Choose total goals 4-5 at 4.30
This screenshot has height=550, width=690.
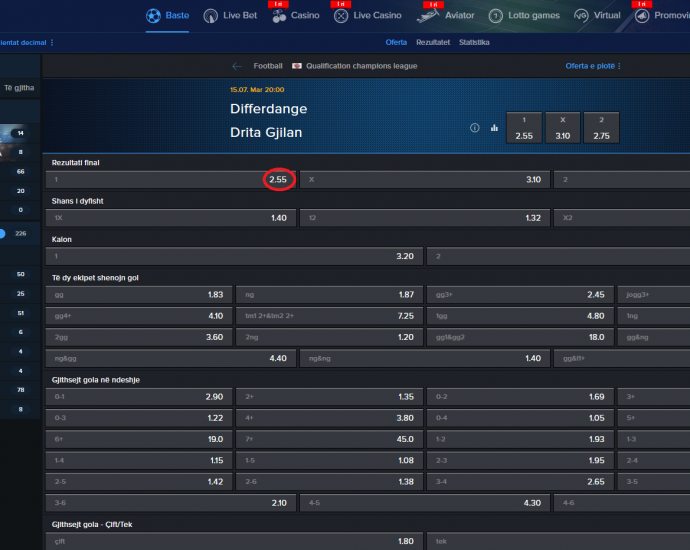pos(425,503)
